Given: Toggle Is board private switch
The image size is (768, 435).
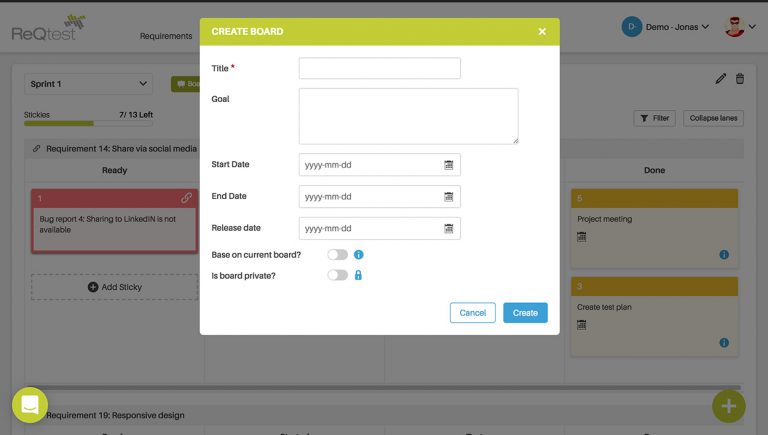Looking at the screenshot, I should point(338,275).
